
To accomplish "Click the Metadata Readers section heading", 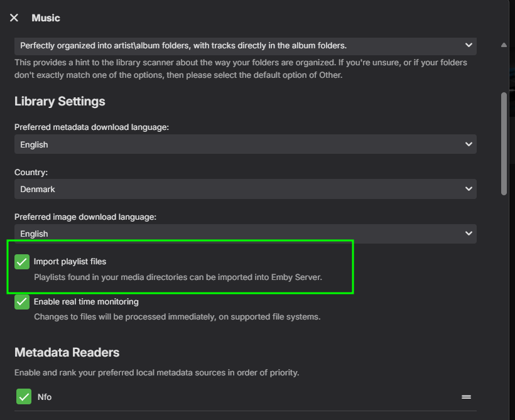I will pos(67,352).
